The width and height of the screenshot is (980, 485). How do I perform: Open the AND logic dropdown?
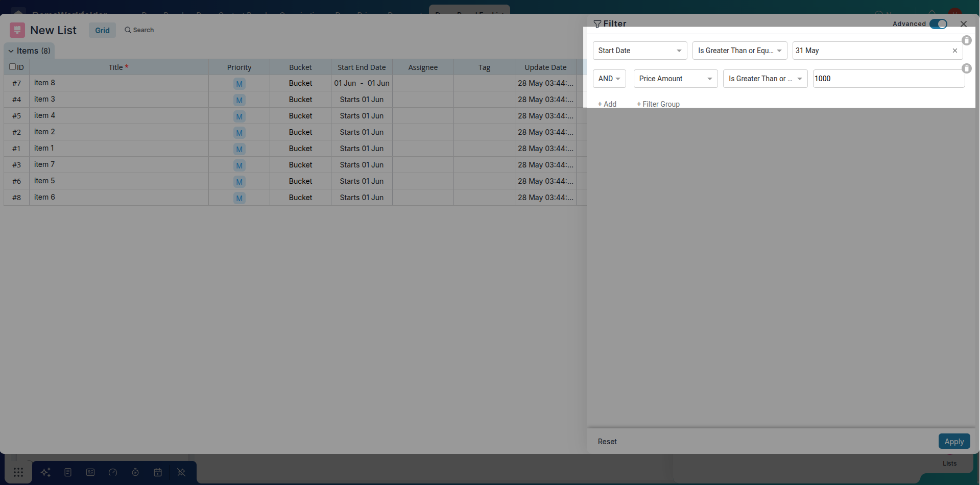pyautogui.click(x=609, y=79)
